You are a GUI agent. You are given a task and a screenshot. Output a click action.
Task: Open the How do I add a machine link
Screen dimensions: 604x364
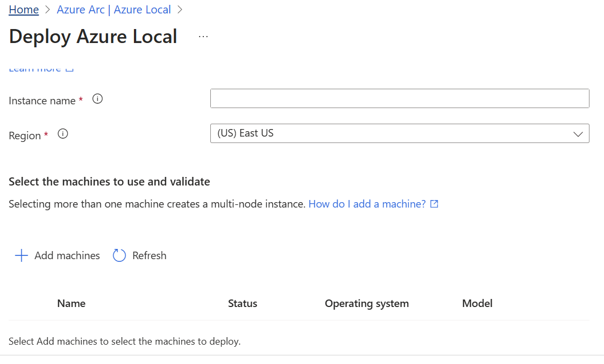[x=373, y=204]
